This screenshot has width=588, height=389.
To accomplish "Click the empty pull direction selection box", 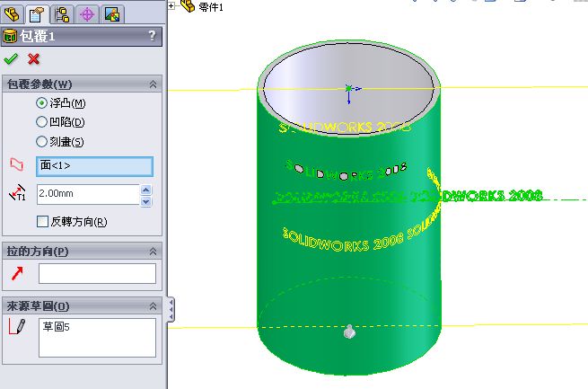I will click(x=97, y=273).
